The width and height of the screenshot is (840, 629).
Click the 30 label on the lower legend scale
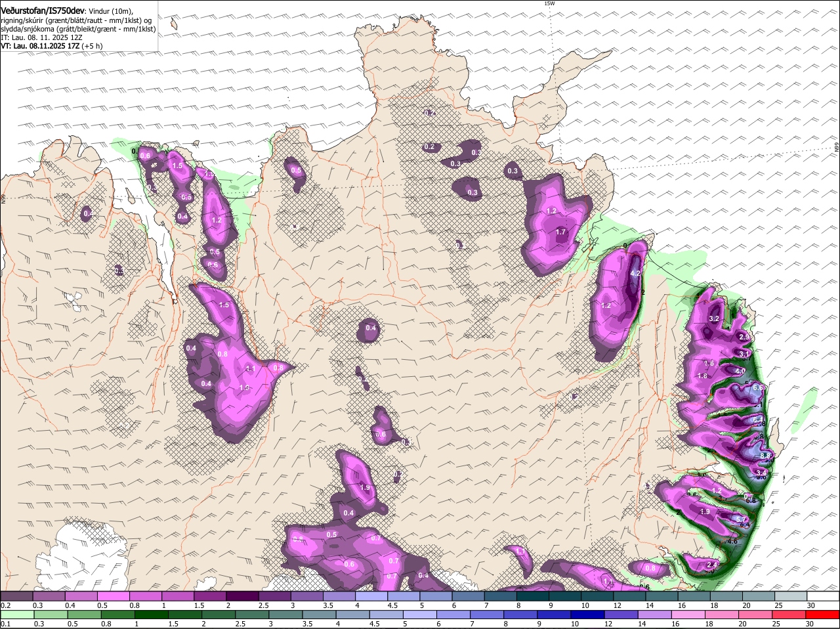(809, 624)
